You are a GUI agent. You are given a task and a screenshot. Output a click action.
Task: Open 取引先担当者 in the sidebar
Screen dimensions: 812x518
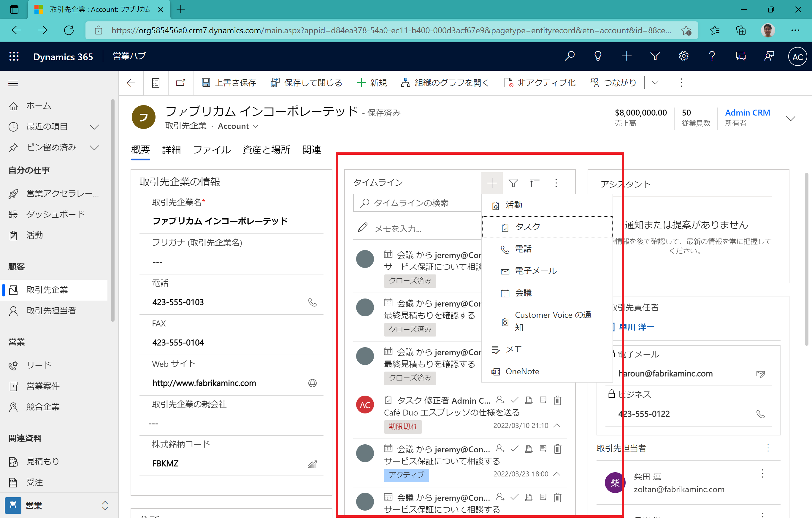point(54,311)
